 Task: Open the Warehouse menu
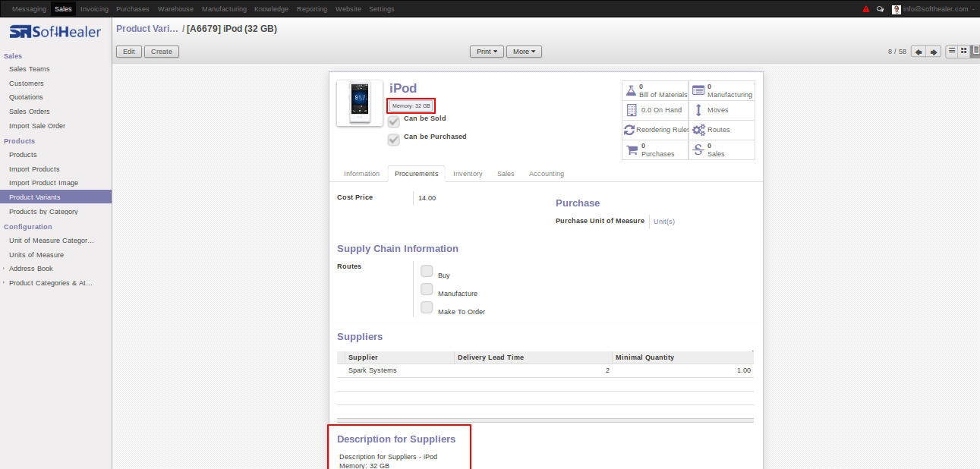click(x=175, y=9)
